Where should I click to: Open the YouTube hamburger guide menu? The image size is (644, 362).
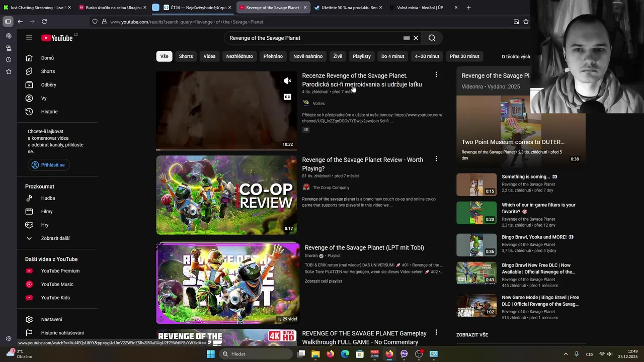coord(29,38)
